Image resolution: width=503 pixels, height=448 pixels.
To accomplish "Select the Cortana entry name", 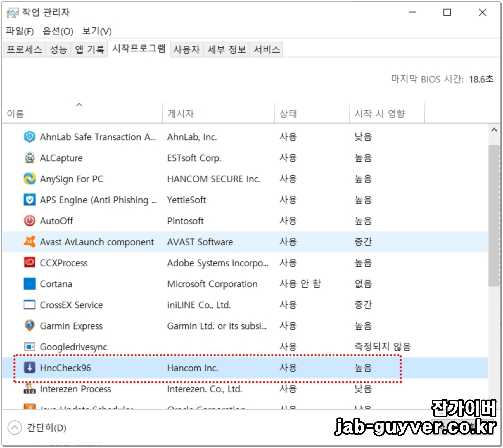I will tap(56, 284).
